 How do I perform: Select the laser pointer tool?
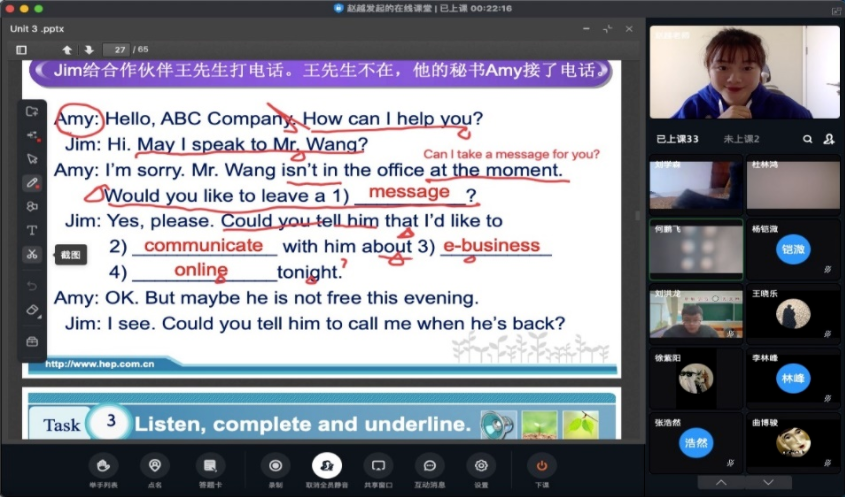coord(32,135)
